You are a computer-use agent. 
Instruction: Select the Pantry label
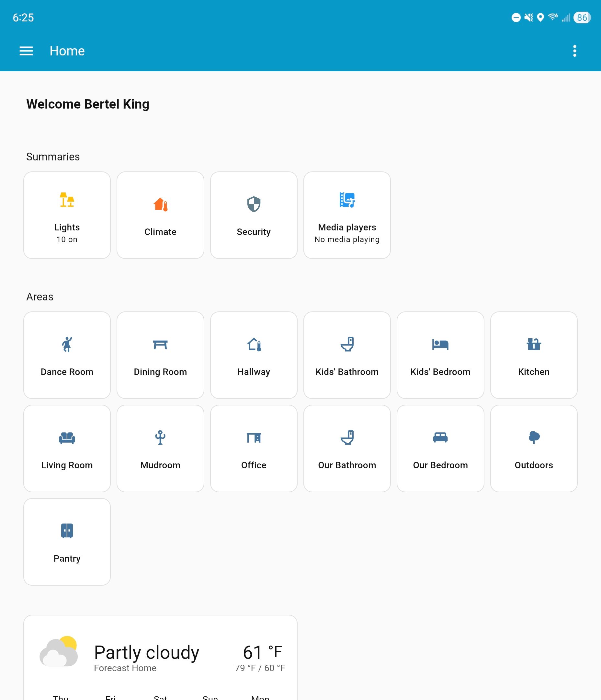click(67, 559)
